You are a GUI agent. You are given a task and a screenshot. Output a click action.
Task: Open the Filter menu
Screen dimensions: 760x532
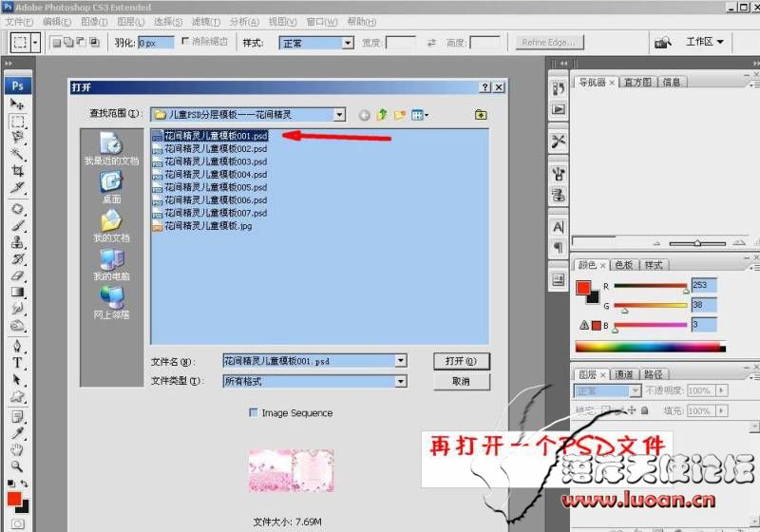point(205,22)
